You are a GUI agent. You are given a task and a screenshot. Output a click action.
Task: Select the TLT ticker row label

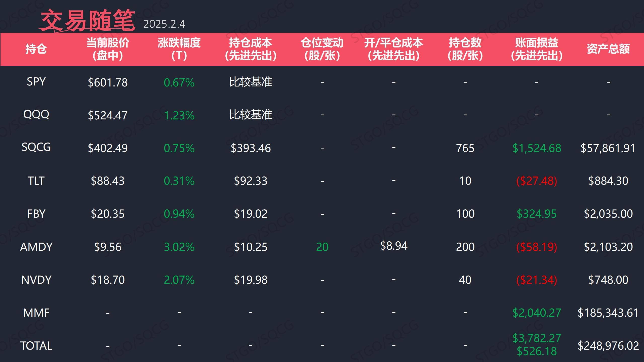coord(36,181)
